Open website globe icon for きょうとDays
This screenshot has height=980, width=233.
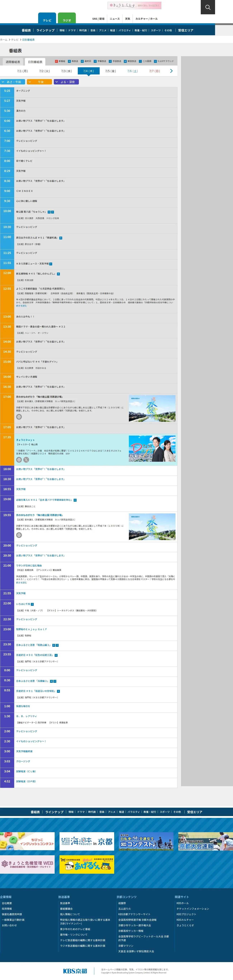point(19,460)
